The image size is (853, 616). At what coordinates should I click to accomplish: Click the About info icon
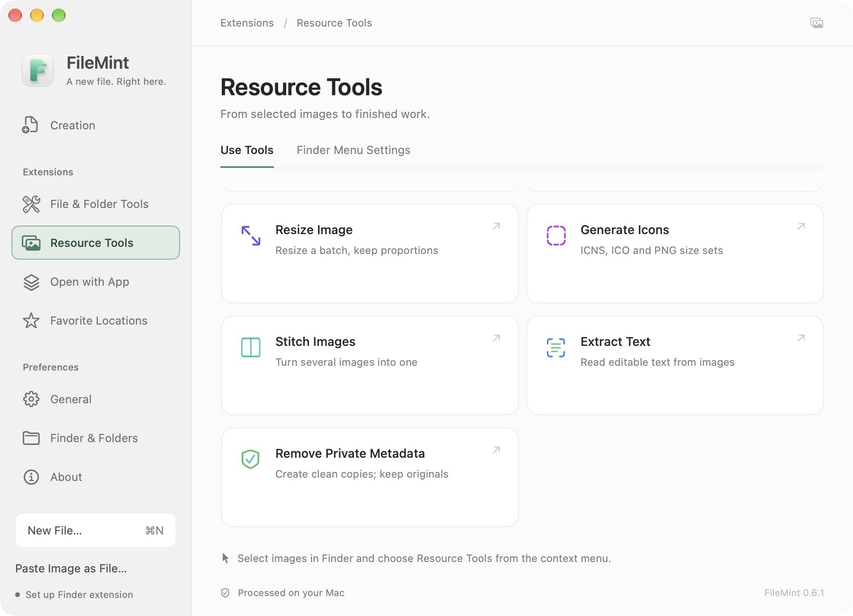(x=31, y=477)
